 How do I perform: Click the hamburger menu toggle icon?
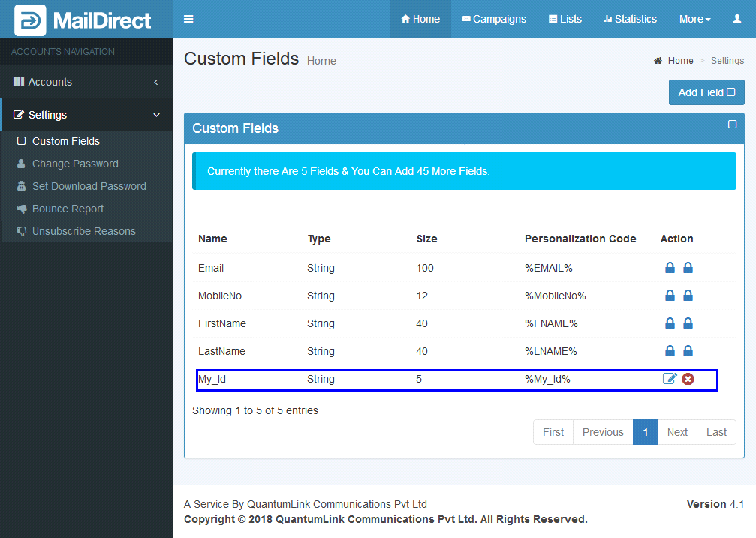click(188, 19)
